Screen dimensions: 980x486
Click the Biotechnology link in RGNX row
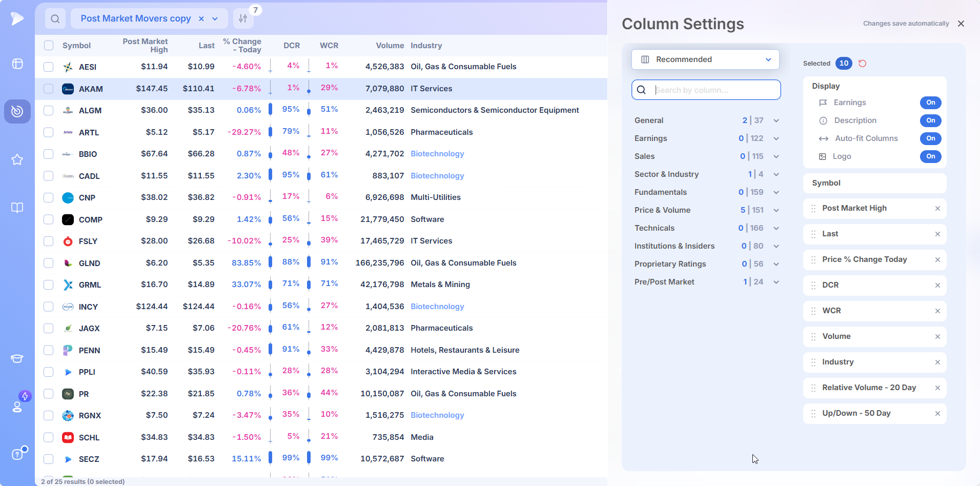tap(437, 415)
